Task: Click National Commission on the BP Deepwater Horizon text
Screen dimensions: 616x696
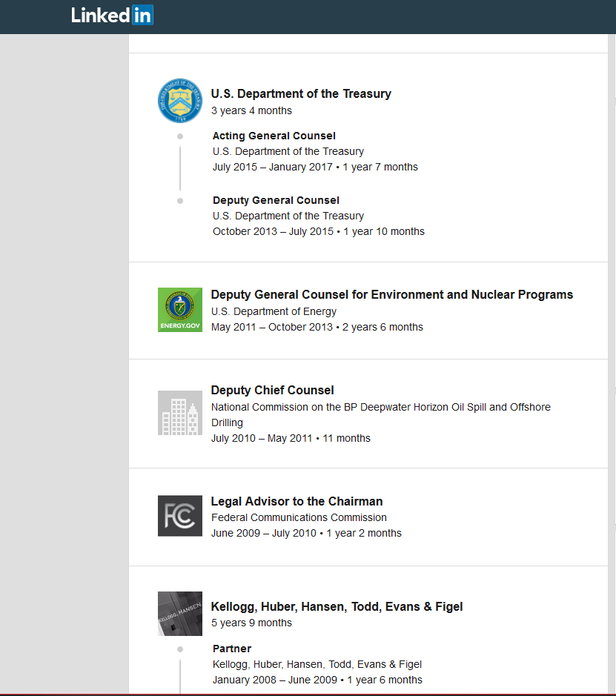Action: pos(381,414)
